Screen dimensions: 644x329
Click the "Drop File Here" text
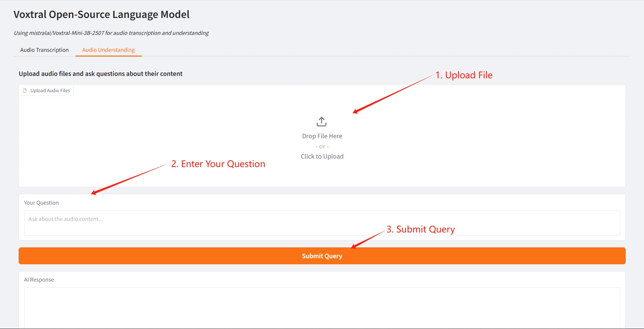coord(322,136)
